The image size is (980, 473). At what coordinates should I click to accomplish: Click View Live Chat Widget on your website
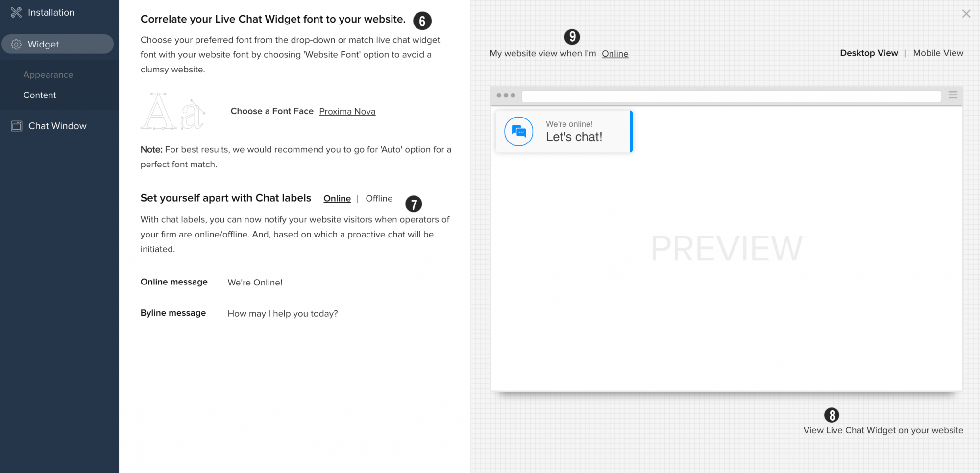click(883, 430)
